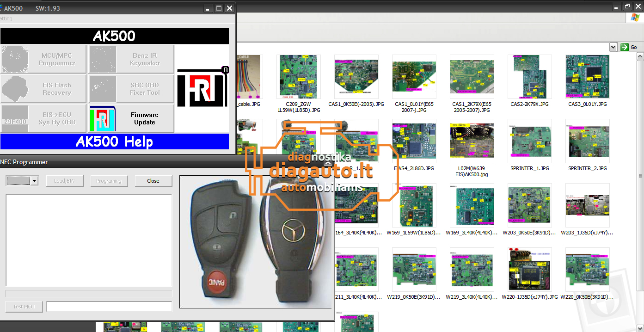Click the Load,BIN button
Viewport: 644px width, 332px height.
(64, 181)
